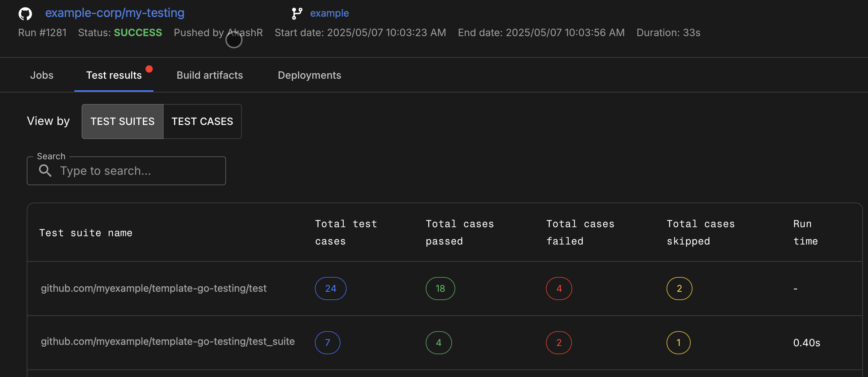868x377 pixels.
Task: Open the example-corp/my-testing repository link
Action: tap(114, 13)
